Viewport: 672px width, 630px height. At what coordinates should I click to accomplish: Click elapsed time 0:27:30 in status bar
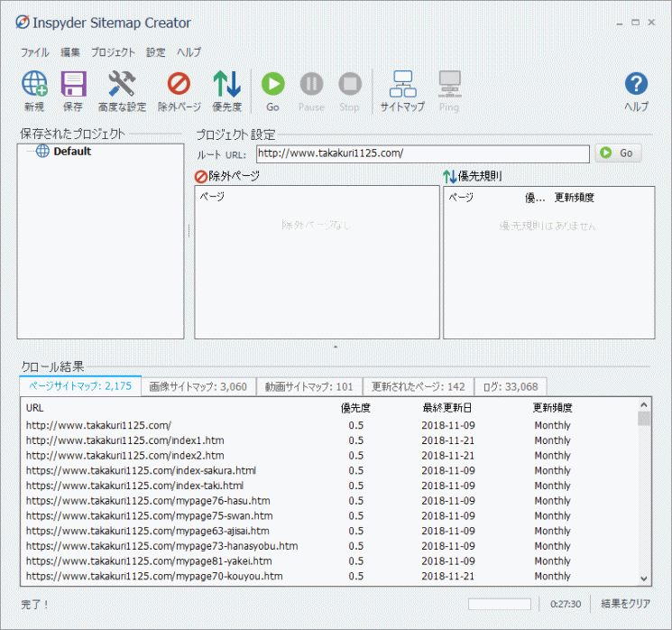pyautogui.click(x=566, y=604)
